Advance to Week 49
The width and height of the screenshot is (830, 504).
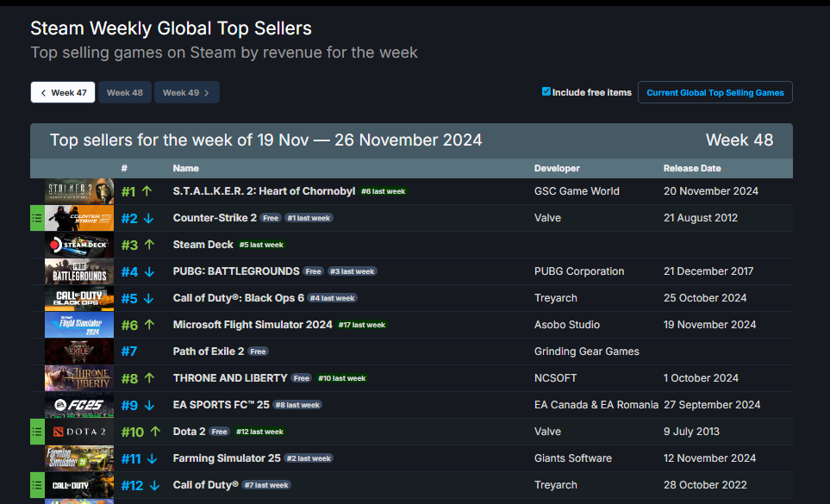(187, 92)
